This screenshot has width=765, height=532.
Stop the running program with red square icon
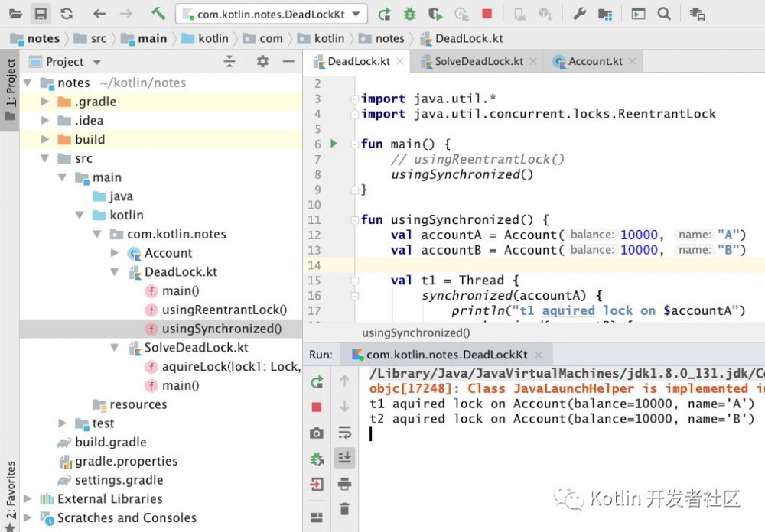(487, 13)
